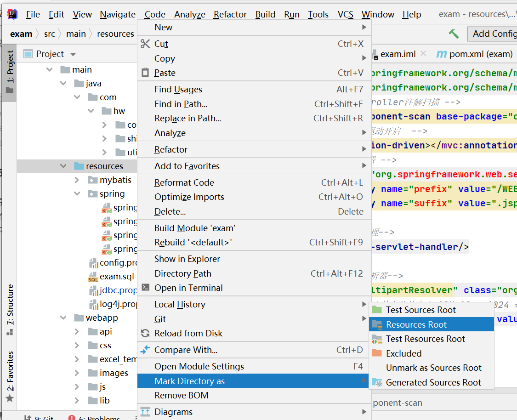Click the green hammer Build icon
Image resolution: width=517 pixels, height=420 pixels.
click(x=454, y=34)
